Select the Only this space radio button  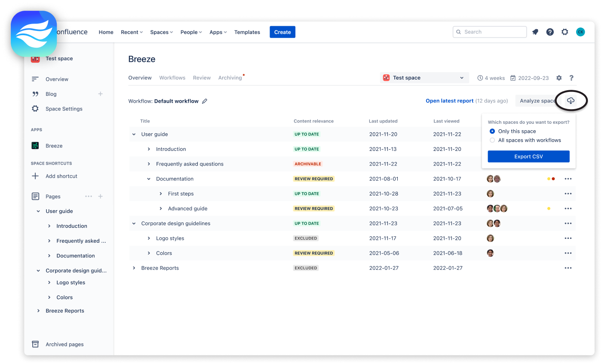[x=492, y=131]
